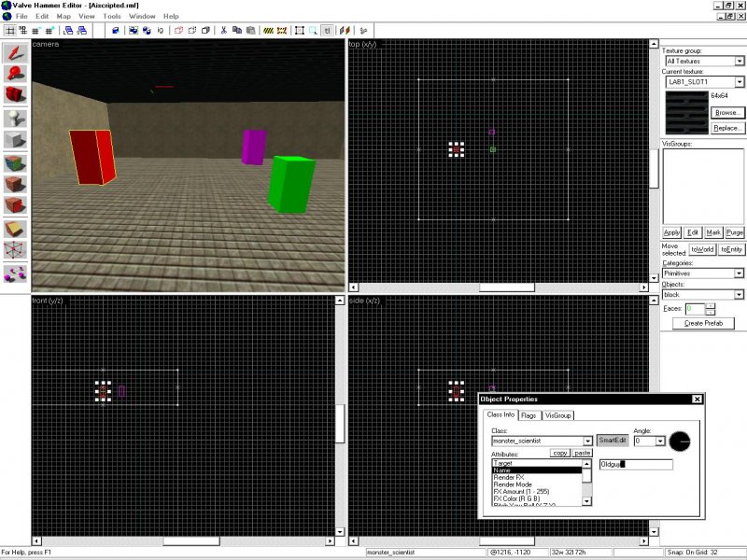Choose the Entity tool with the lightbulb icon
The image size is (747, 560).
coord(16,118)
